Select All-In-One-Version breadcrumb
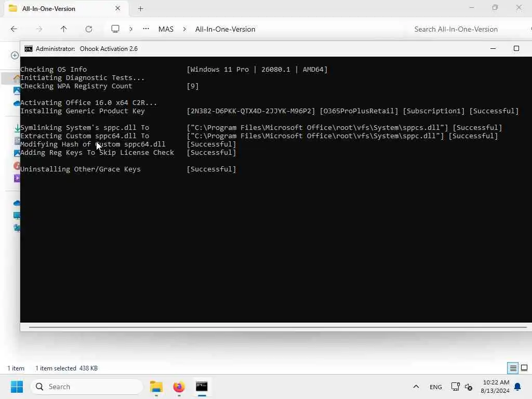Viewport: 532px width, 399px height. [225, 29]
